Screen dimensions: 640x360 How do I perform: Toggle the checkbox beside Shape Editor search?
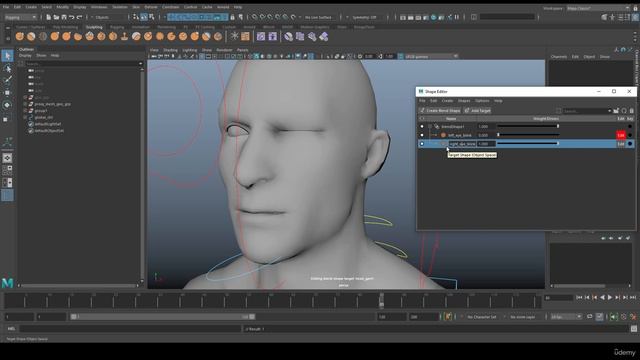(558, 111)
